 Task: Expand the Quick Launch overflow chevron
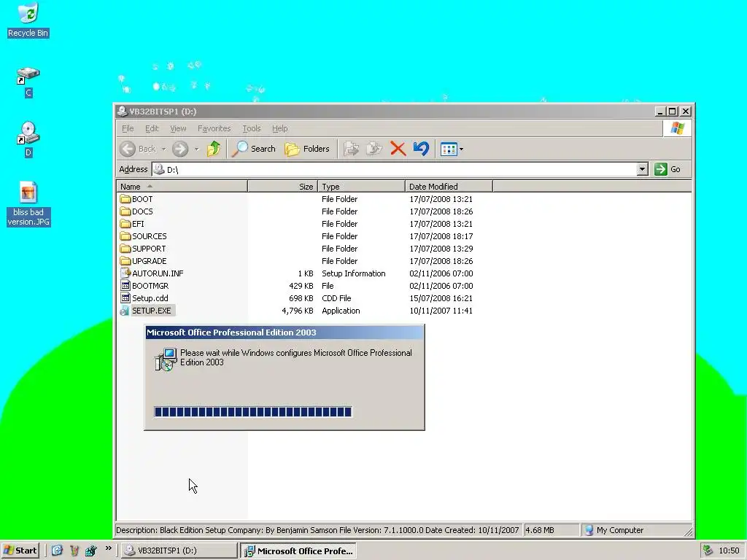[108, 548]
